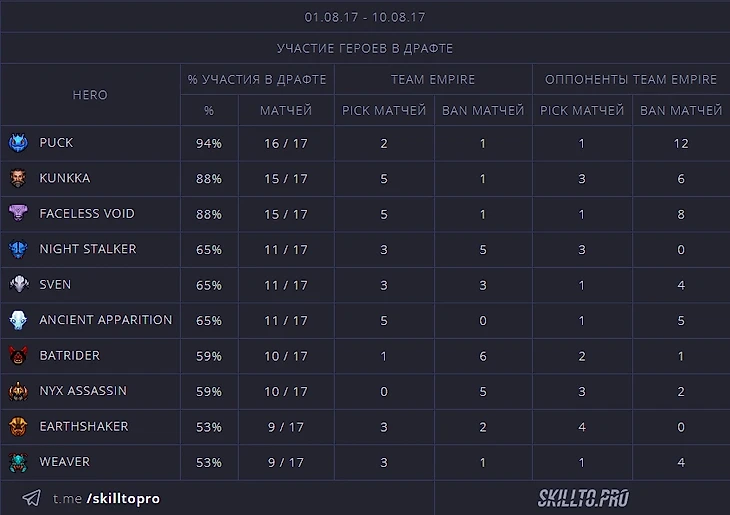Select the Оппоненты Team Empire header
Viewport: 730px width, 515px height.
pos(631,79)
